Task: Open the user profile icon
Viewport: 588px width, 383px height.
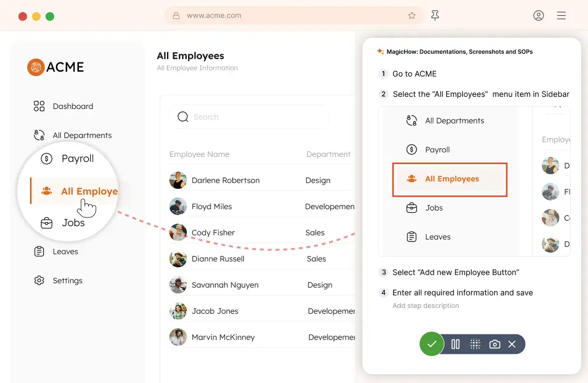Action: [x=538, y=15]
